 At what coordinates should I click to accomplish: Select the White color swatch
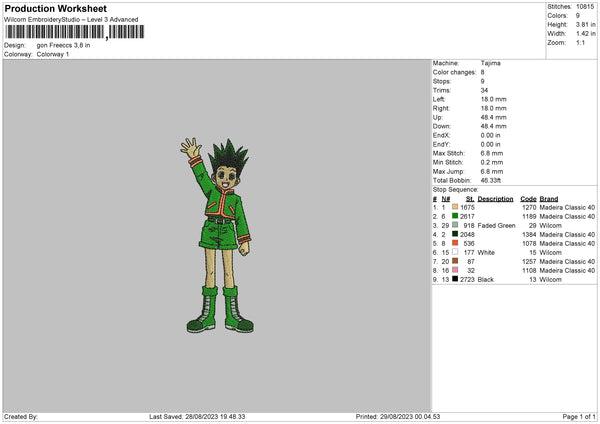454,252
